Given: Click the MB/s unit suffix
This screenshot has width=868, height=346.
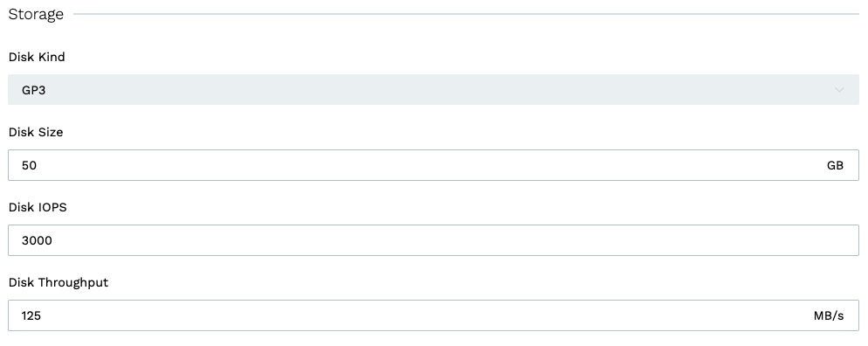Looking at the screenshot, I should pyautogui.click(x=829, y=316).
